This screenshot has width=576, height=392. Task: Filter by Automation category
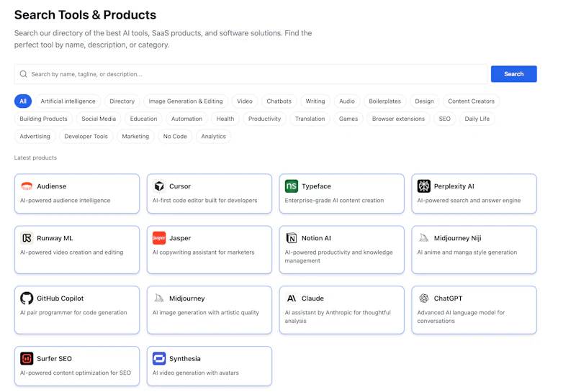[x=186, y=119]
